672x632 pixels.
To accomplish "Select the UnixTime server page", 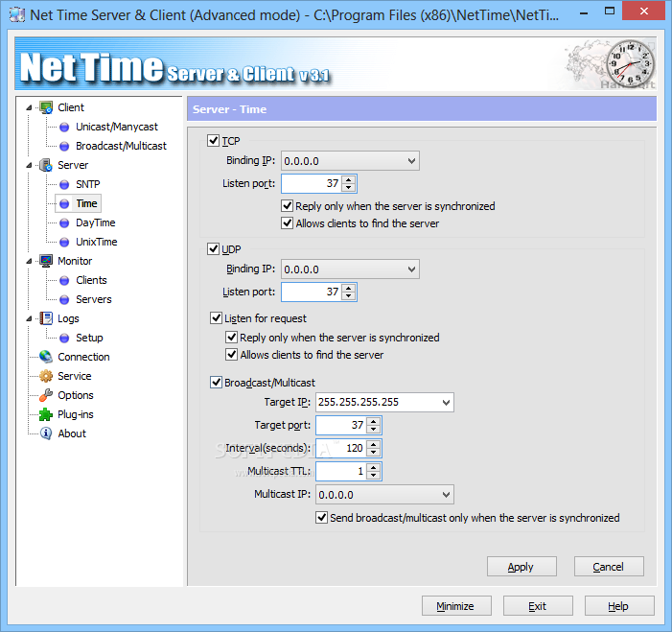I will [97, 243].
